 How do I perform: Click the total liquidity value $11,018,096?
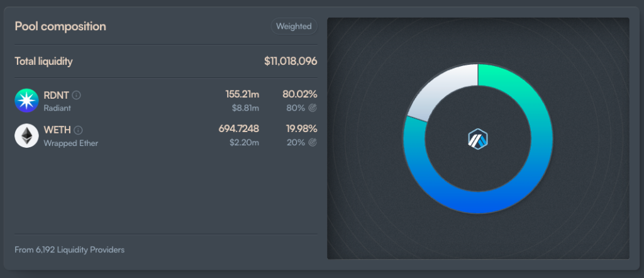291,62
